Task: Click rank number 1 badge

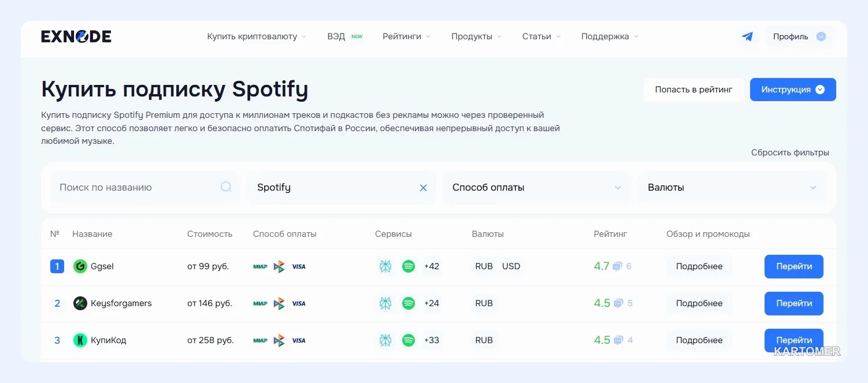Action: (57, 266)
